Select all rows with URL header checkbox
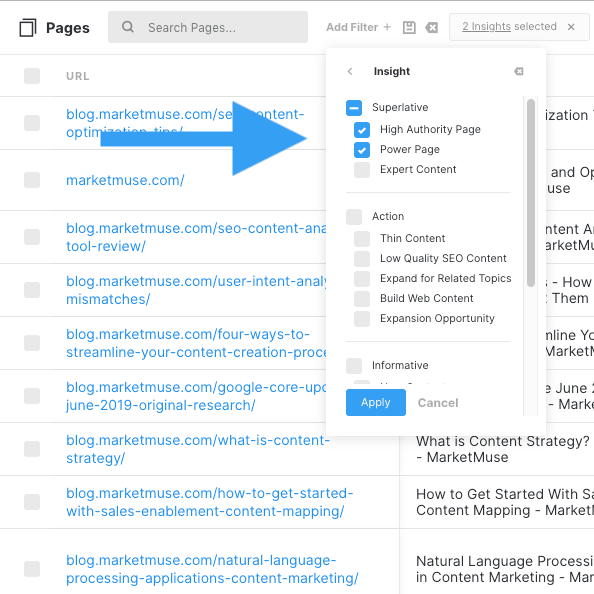This screenshot has height=594, width=594. (32, 76)
